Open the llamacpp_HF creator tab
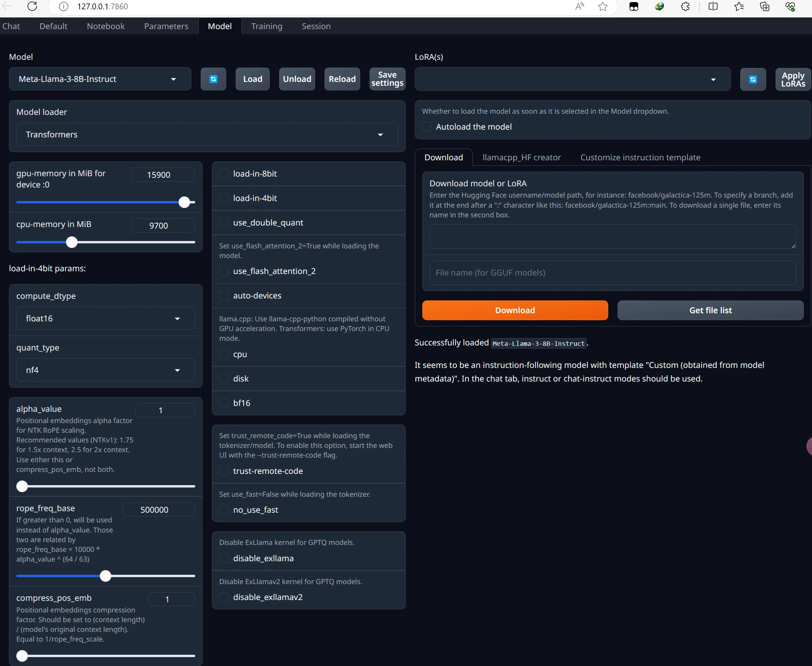 coord(521,157)
